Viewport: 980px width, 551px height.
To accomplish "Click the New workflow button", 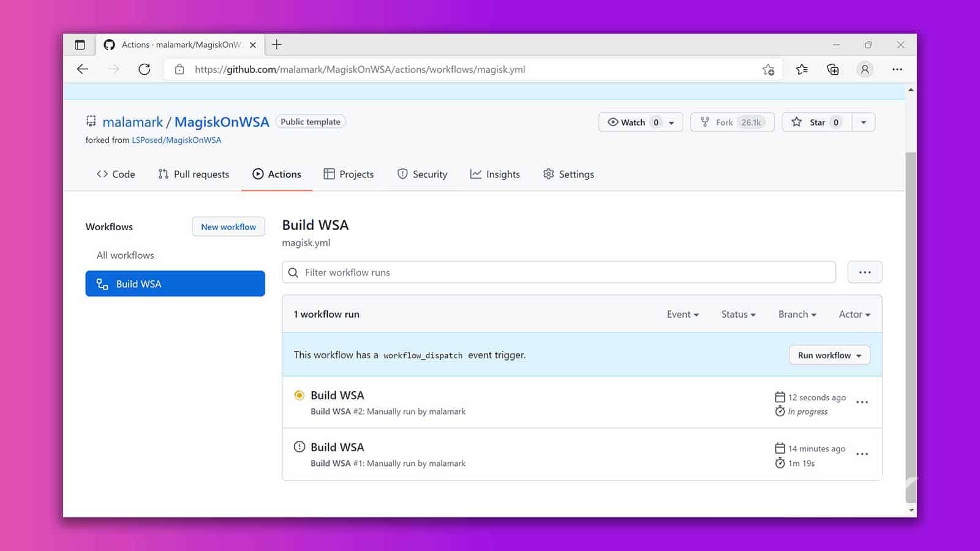I will click(x=228, y=227).
